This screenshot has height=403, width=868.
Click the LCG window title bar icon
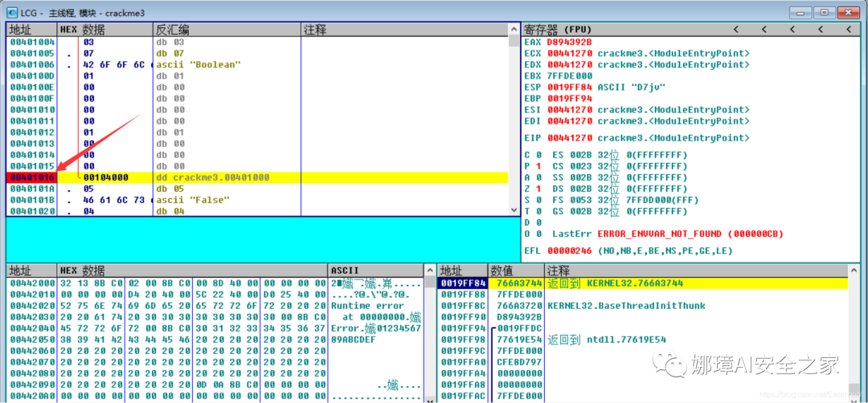point(11,12)
